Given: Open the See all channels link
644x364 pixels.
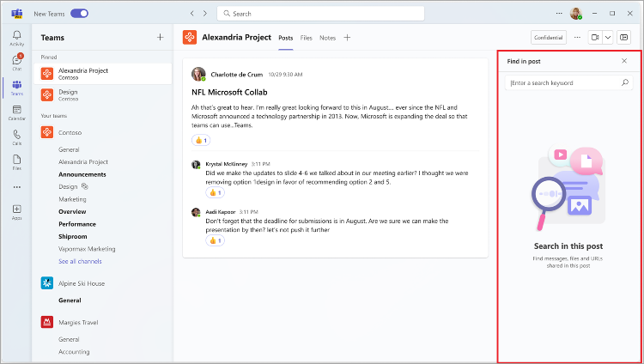Looking at the screenshot, I should click(80, 261).
